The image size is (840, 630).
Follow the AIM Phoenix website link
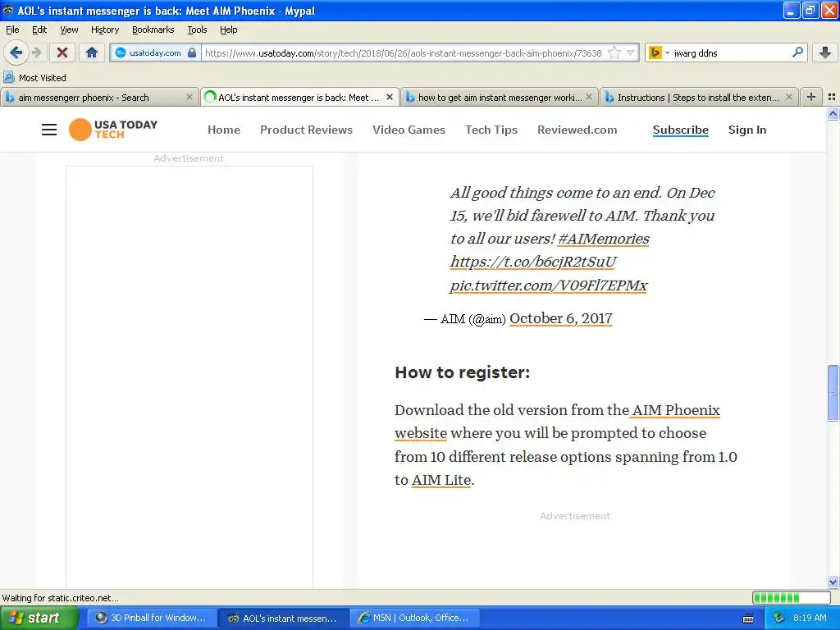pyautogui.click(x=676, y=410)
